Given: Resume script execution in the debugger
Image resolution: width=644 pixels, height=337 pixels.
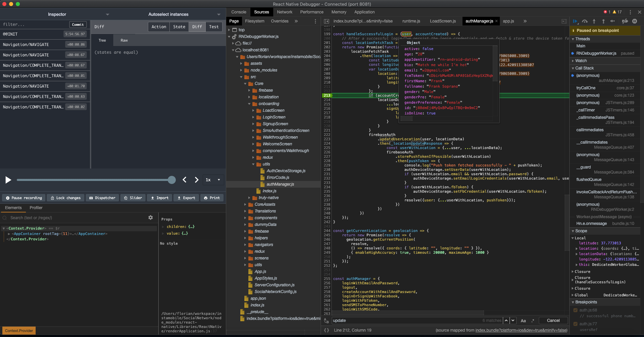Looking at the screenshot, I should tap(575, 21).
